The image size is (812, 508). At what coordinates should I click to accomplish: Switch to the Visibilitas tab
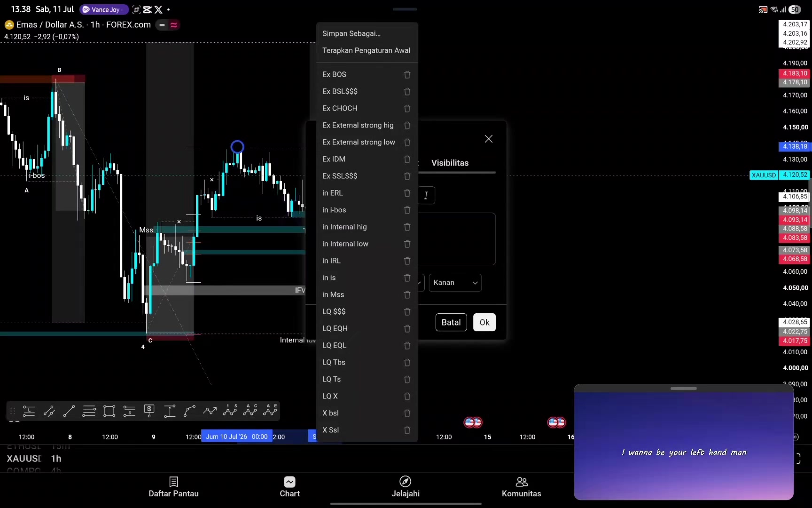pos(450,163)
